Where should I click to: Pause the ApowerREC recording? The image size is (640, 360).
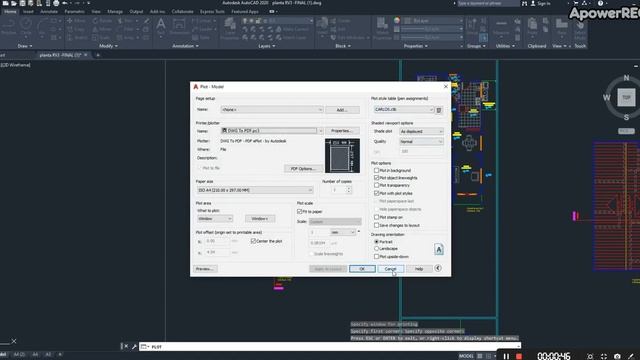506,356
